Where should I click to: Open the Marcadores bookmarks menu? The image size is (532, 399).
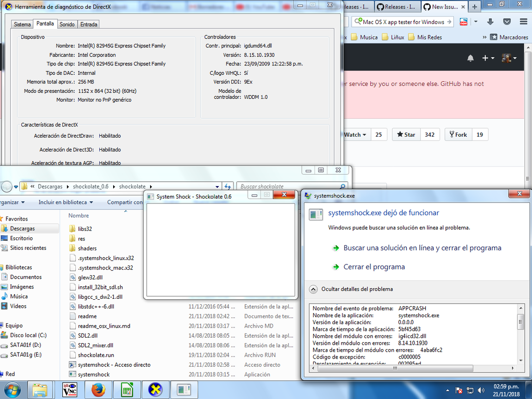click(509, 37)
